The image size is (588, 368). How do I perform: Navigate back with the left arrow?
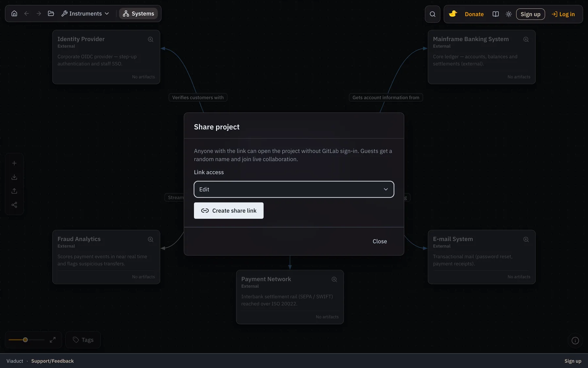26,13
